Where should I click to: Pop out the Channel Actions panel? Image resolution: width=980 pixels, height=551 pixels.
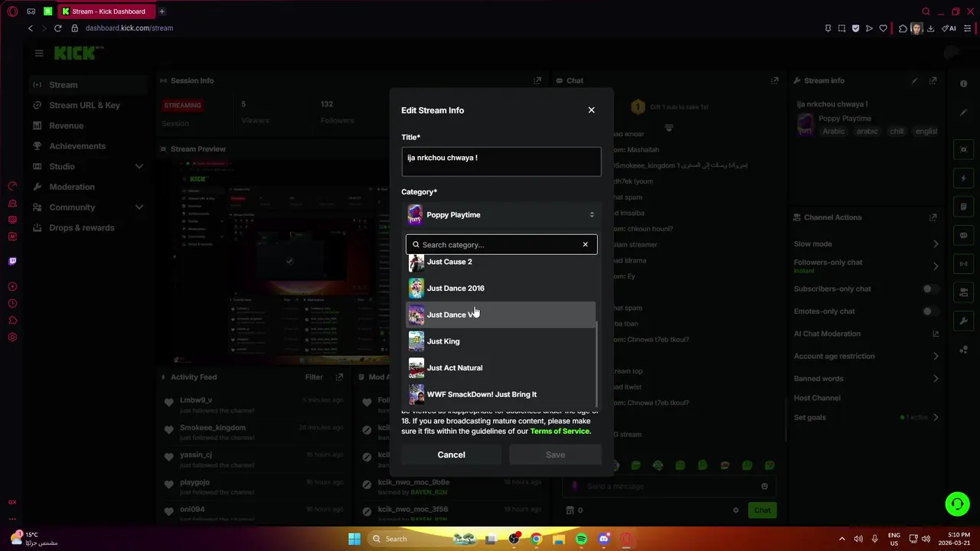[x=933, y=217]
